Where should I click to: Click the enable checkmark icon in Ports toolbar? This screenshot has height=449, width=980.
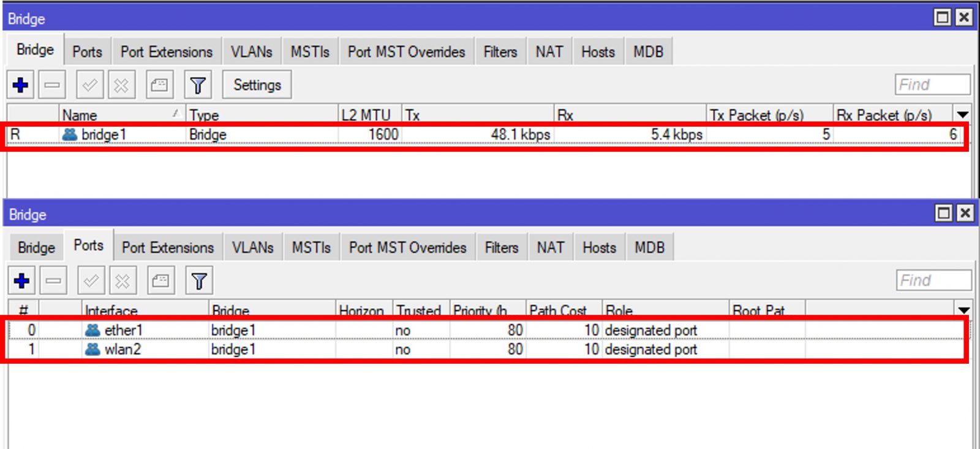91,281
